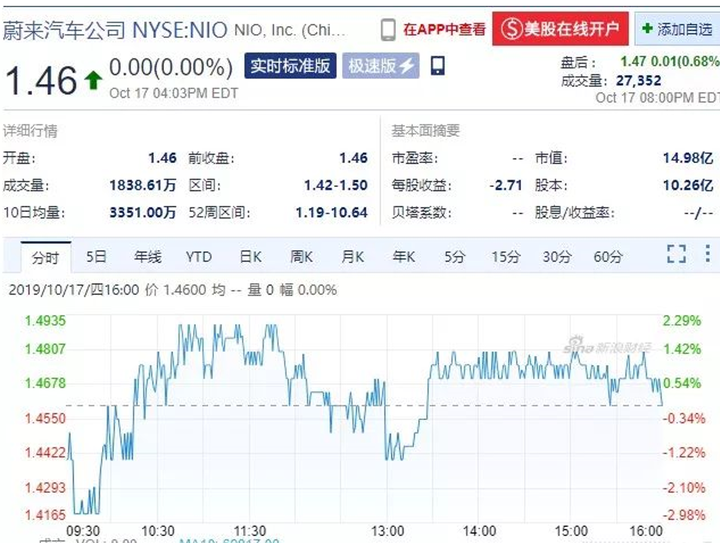Click the 美股在线开户 red button
The image size is (720, 543).
[x=560, y=29]
